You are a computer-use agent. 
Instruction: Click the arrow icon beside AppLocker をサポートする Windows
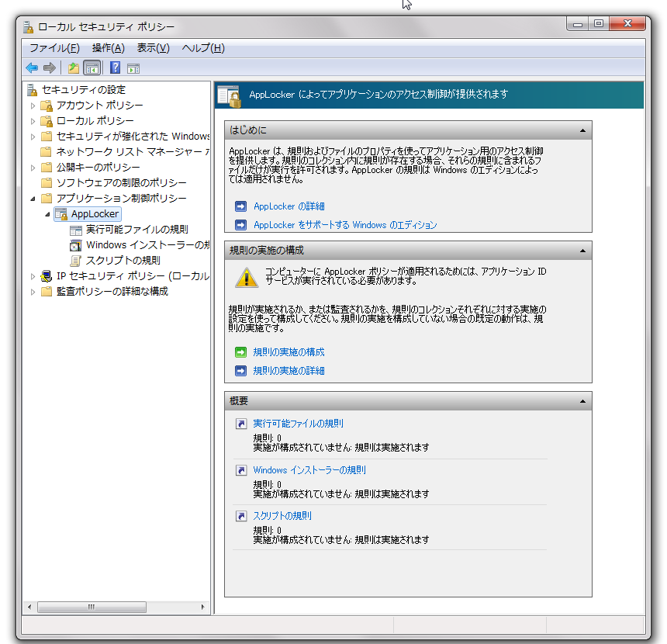[x=240, y=225]
